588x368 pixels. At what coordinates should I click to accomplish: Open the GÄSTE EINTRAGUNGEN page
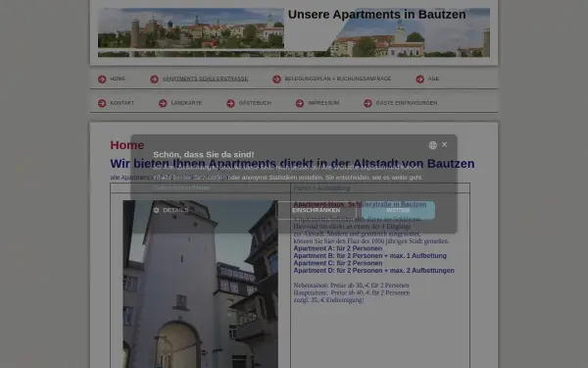click(407, 103)
